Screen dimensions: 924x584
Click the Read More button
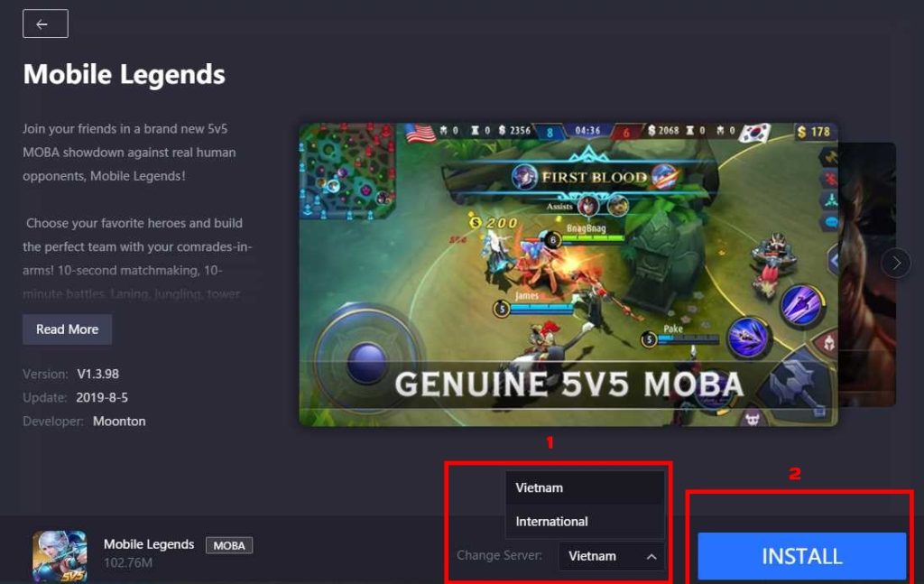tap(67, 329)
